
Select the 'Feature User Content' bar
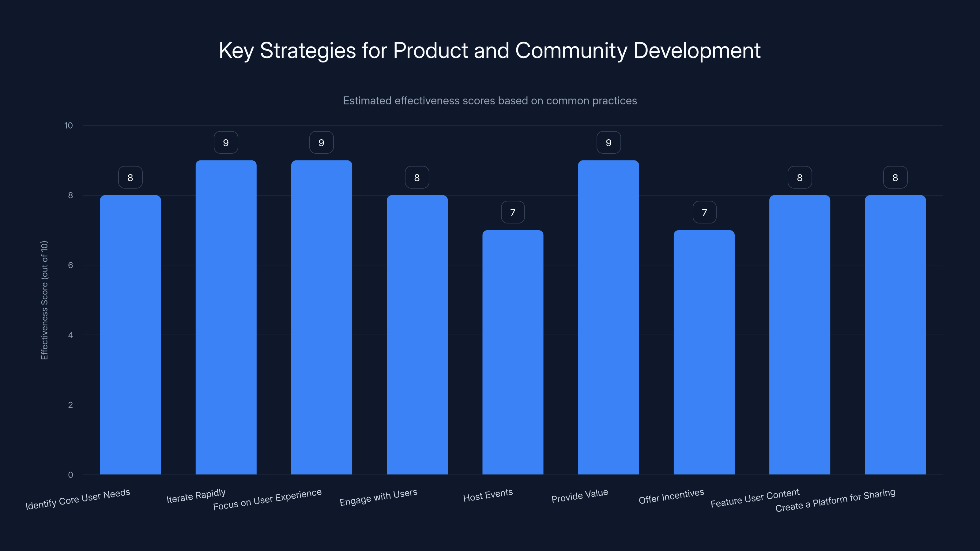point(800,335)
